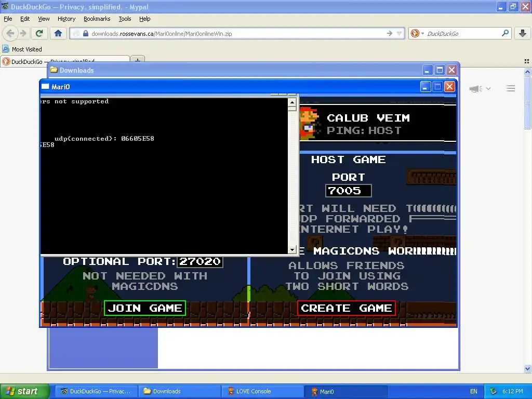Reload the page with the refresh icon
532x399 pixels.
(39, 33)
